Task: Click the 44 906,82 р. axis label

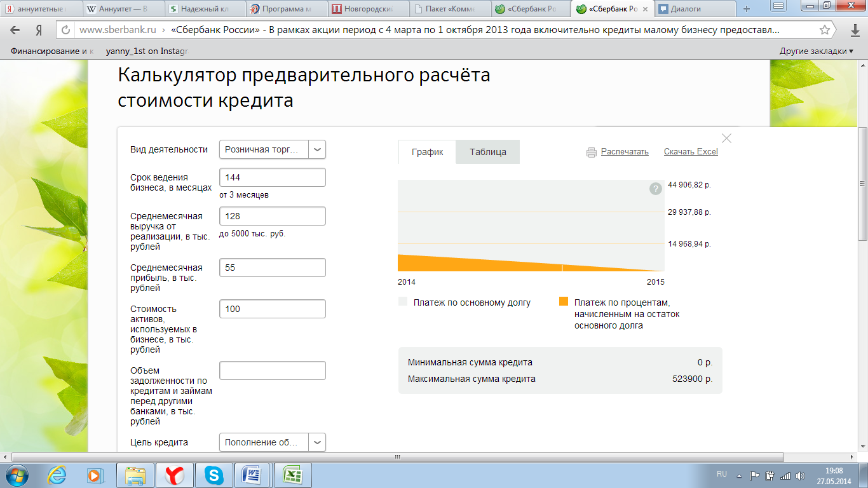Action: pyautogui.click(x=689, y=185)
